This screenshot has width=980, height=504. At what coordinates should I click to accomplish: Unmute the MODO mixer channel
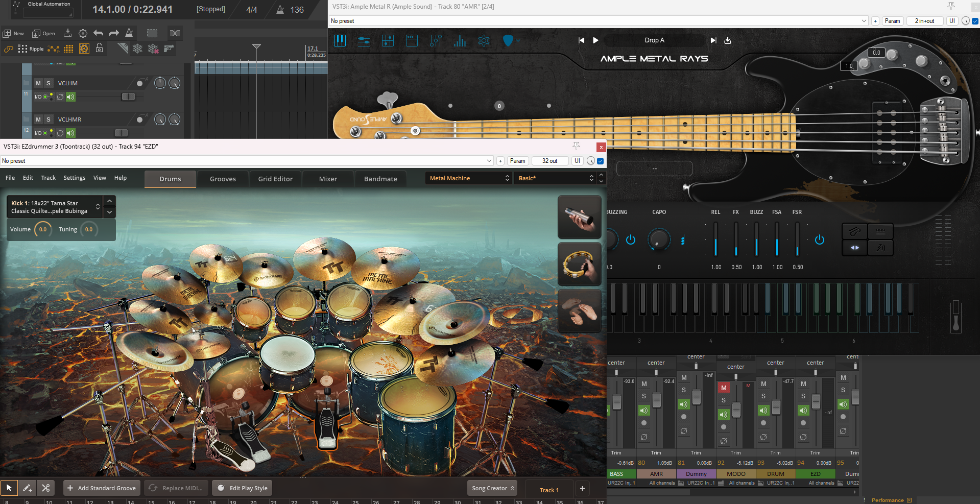pyautogui.click(x=724, y=388)
